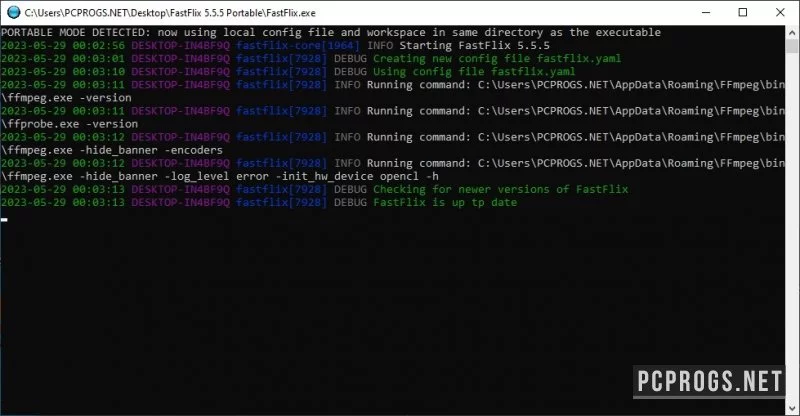Click timestamp '2023-05-29 00:03:10'
The image size is (800, 416).
click(63, 71)
